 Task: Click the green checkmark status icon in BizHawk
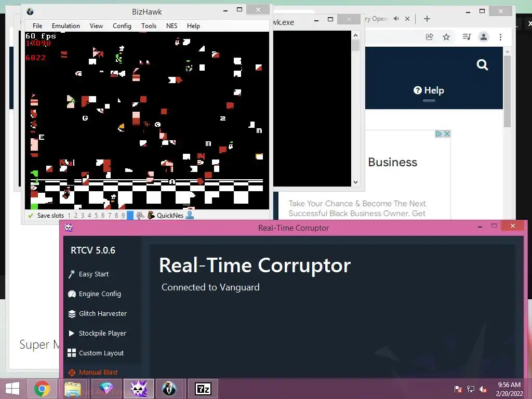(x=31, y=216)
